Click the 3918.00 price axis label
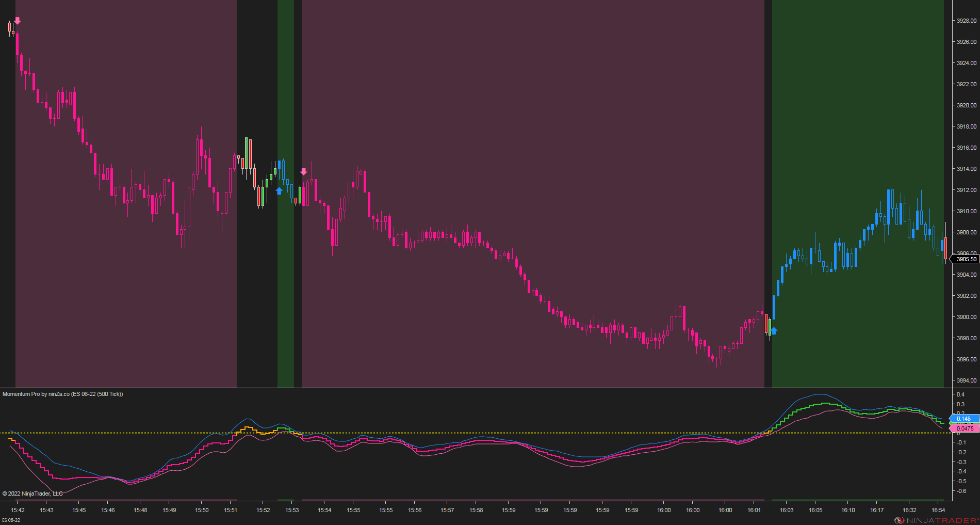980x525 pixels. click(967, 126)
